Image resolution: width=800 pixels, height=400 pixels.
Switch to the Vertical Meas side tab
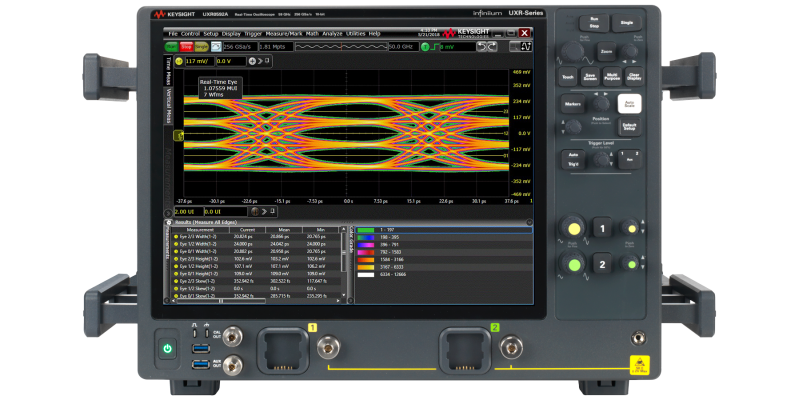[168, 106]
